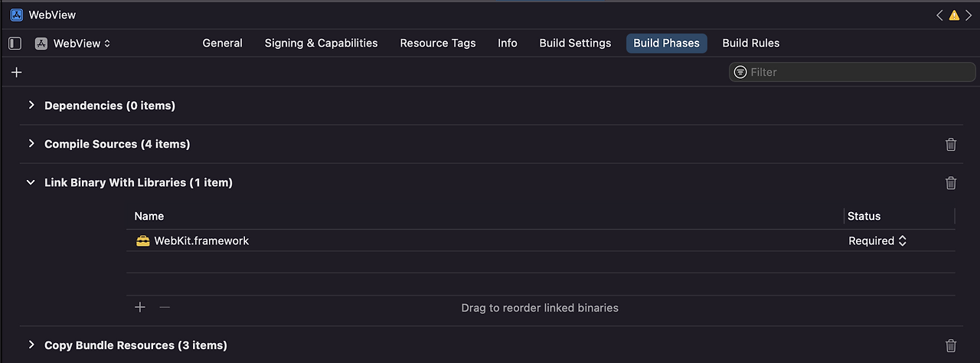Go forward with the right chevron arrow

coord(969,15)
